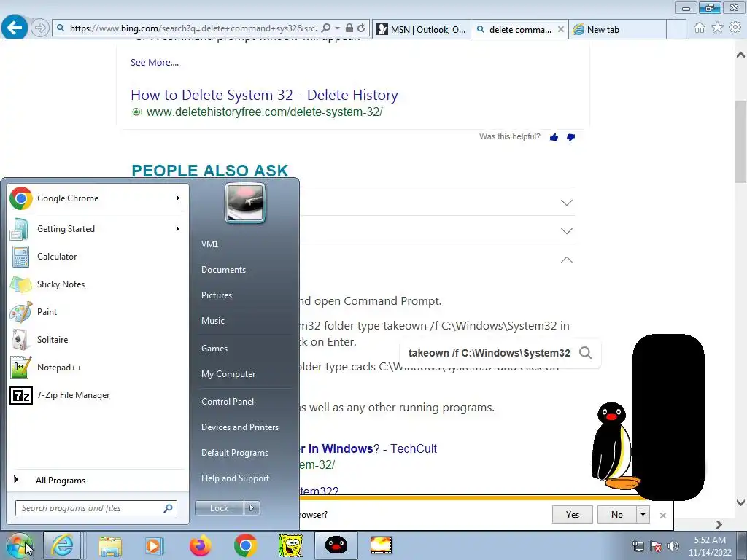Click the Lock button in Start menu
Image resolution: width=747 pixels, height=560 pixels.
tap(219, 508)
